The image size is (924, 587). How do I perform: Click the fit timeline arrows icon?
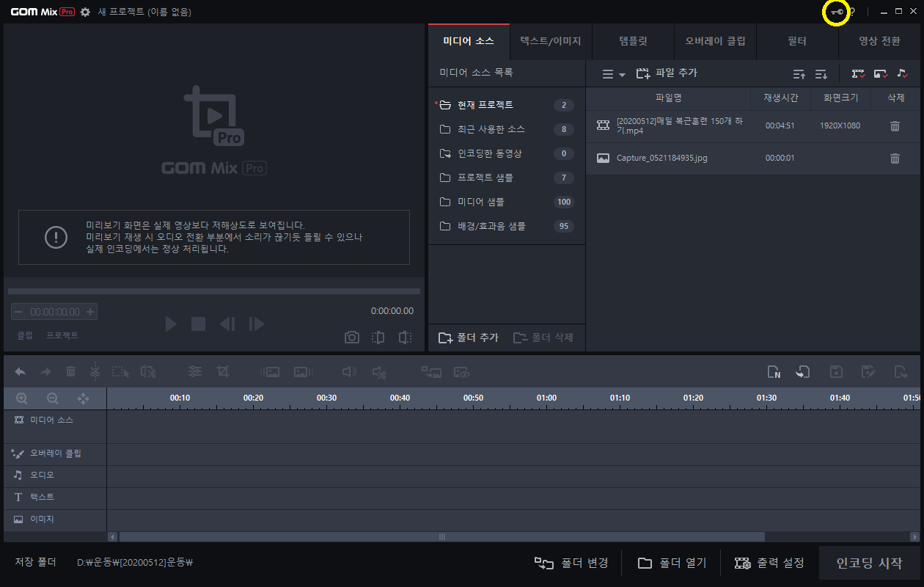tap(83, 398)
